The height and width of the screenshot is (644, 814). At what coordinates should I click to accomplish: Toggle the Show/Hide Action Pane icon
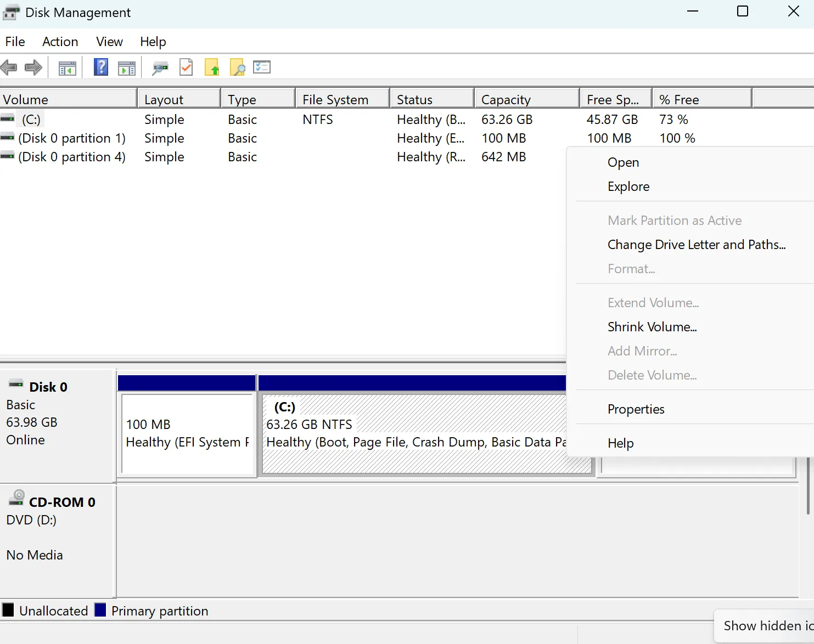[127, 67]
